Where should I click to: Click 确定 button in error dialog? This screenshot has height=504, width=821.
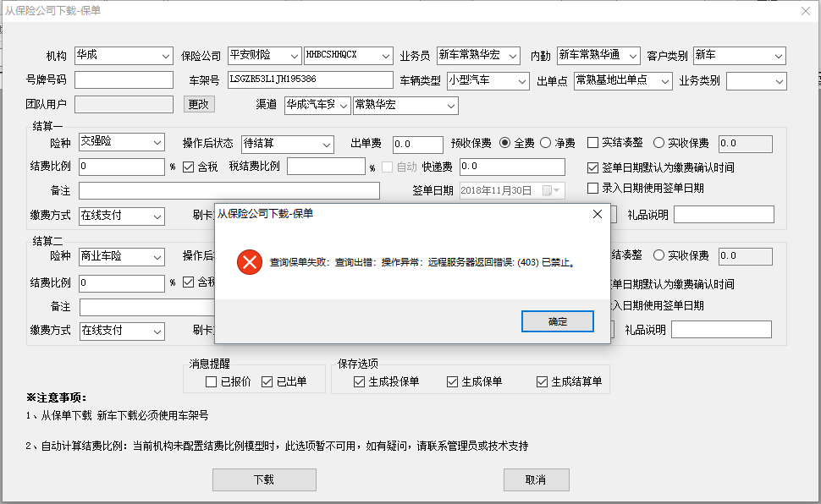(558, 321)
